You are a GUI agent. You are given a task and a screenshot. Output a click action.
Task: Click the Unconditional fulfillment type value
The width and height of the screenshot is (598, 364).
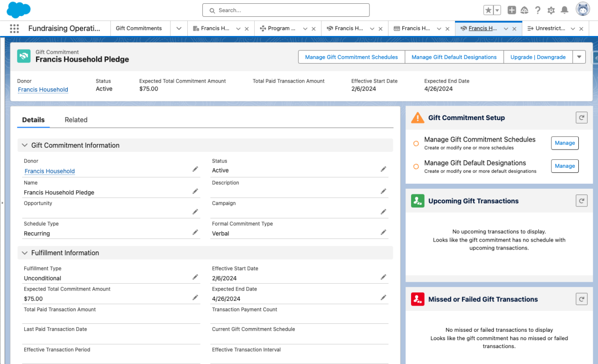click(x=43, y=278)
